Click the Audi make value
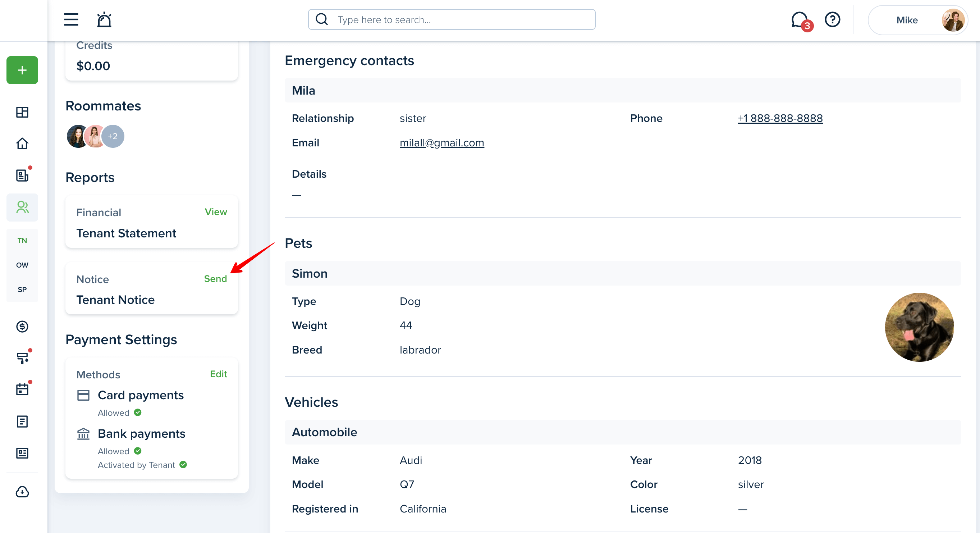 pos(411,460)
